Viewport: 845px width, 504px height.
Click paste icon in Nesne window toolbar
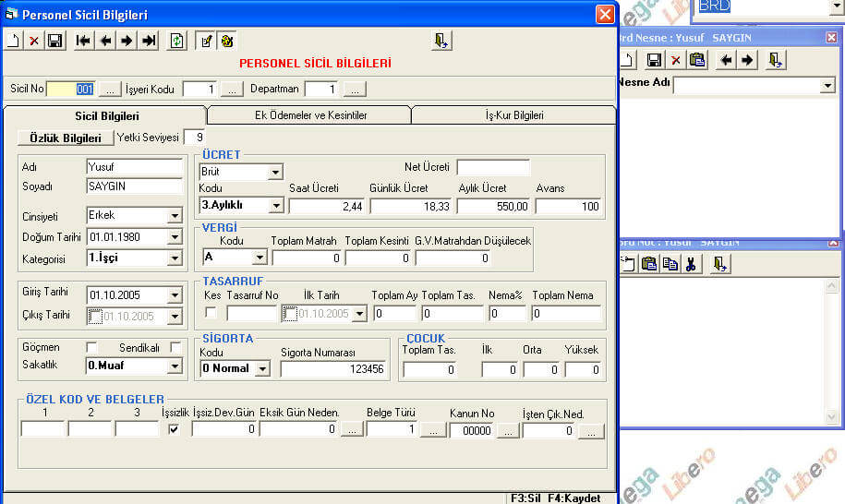697,60
